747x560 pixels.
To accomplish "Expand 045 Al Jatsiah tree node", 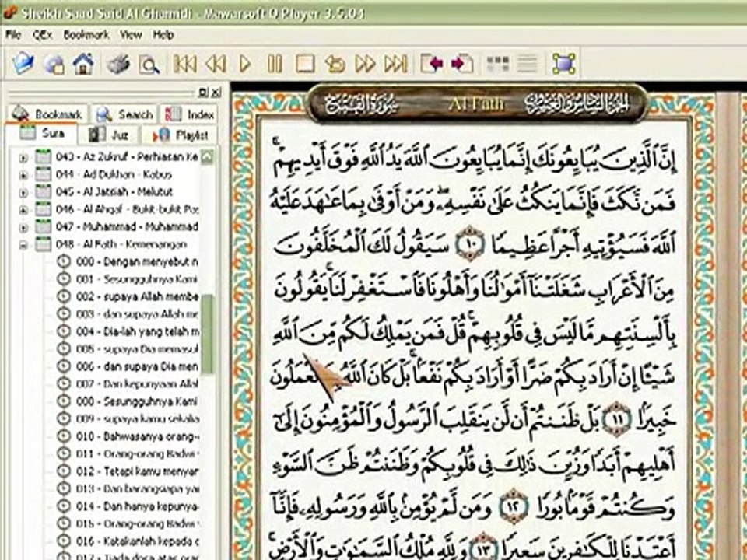I will pyautogui.click(x=23, y=192).
